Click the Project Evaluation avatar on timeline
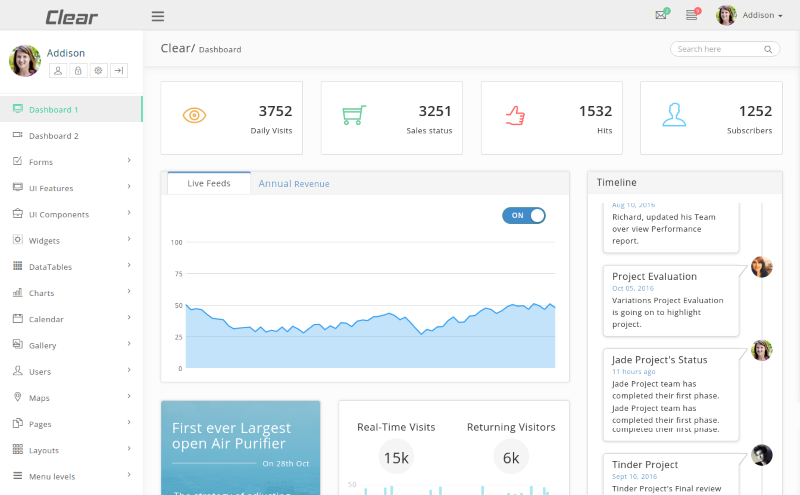 click(x=761, y=267)
